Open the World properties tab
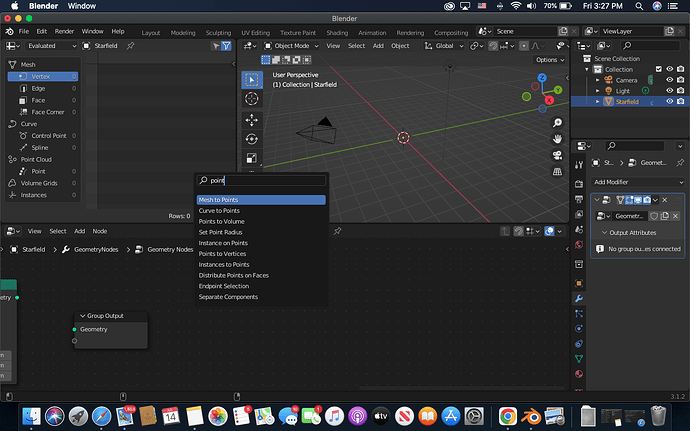 (579, 244)
